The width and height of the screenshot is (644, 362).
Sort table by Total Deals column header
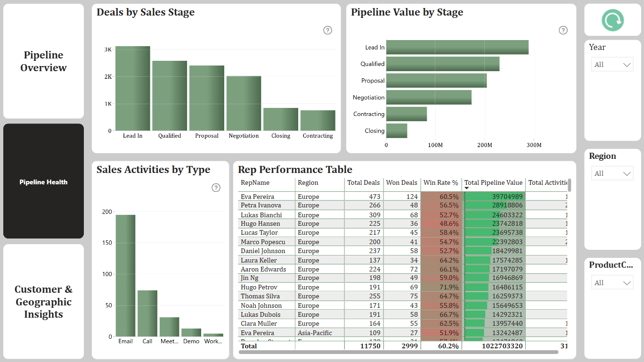coord(363,183)
